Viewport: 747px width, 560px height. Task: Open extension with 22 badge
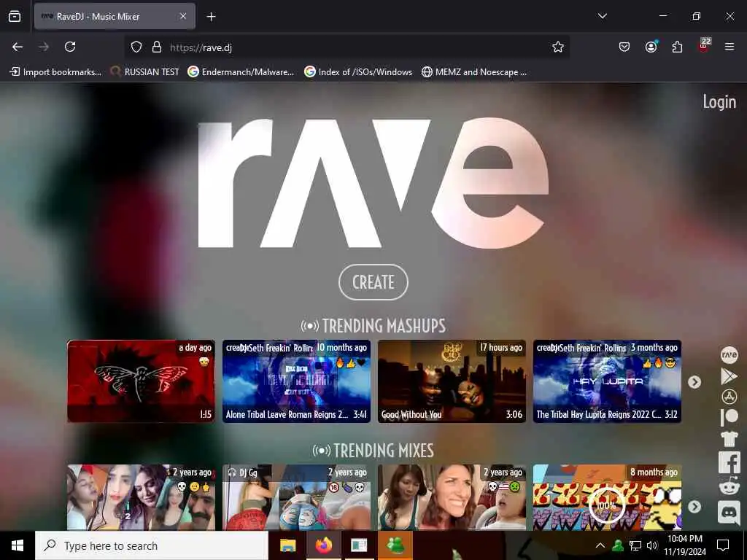704,45
